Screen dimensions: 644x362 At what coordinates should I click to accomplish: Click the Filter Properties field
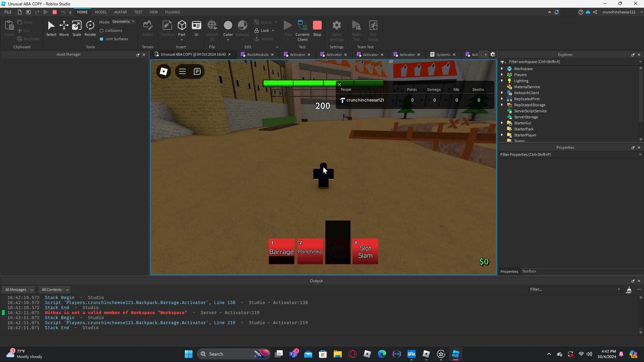click(x=571, y=155)
